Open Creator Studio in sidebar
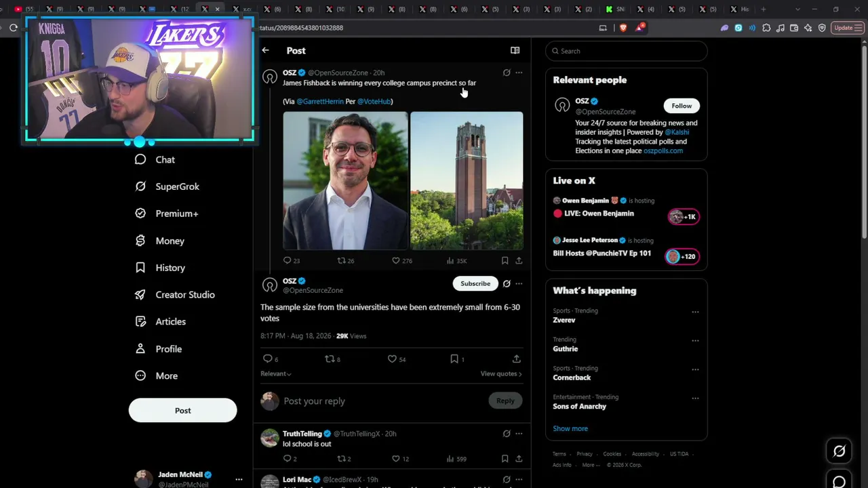 pyautogui.click(x=175, y=295)
